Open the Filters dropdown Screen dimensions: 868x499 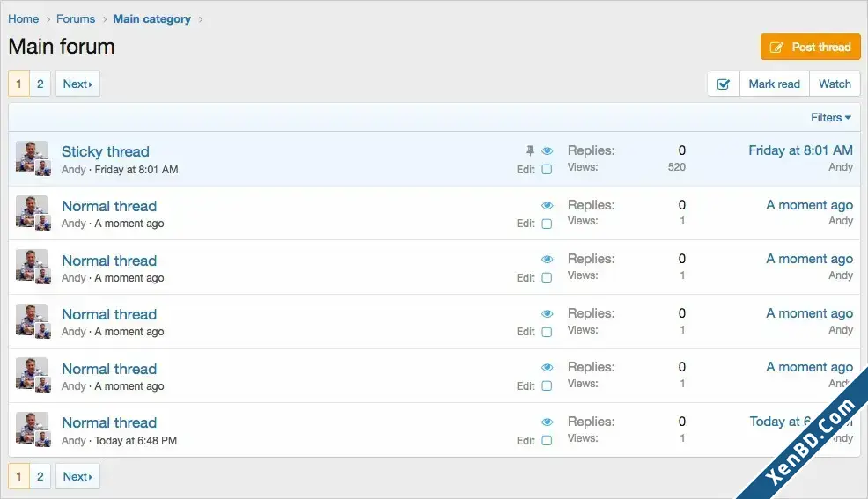tap(831, 117)
